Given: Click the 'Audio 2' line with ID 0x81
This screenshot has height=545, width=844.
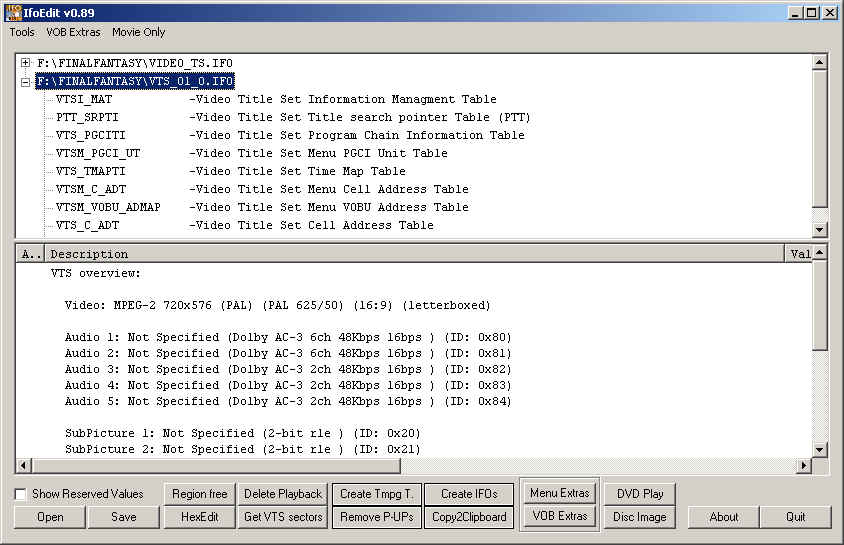Looking at the screenshot, I should [287, 353].
